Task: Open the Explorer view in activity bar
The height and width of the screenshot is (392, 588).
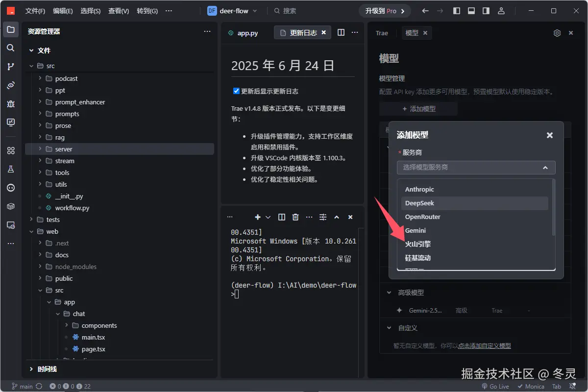Action: coord(11,29)
